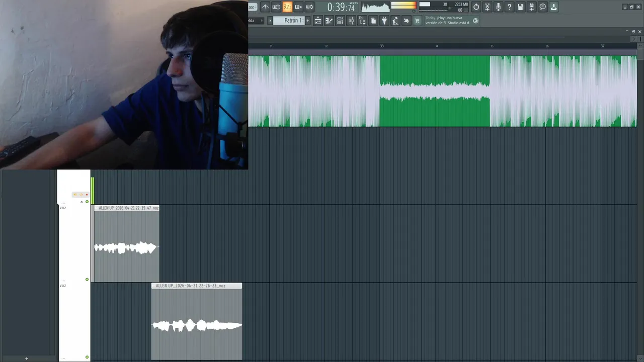Click the project pages icon in toolbar

[x=373, y=21]
